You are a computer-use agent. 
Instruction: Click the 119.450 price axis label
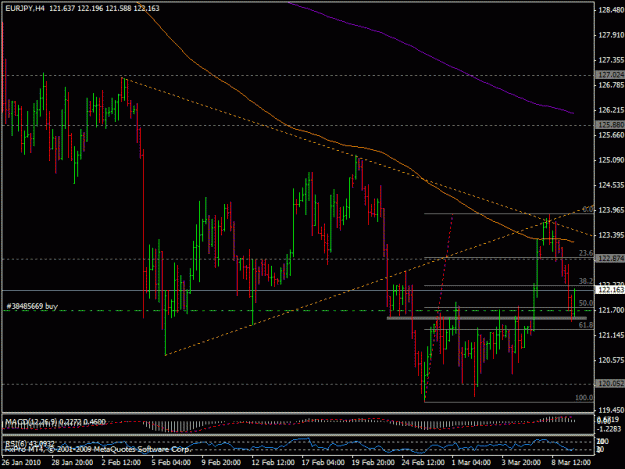(x=611, y=410)
